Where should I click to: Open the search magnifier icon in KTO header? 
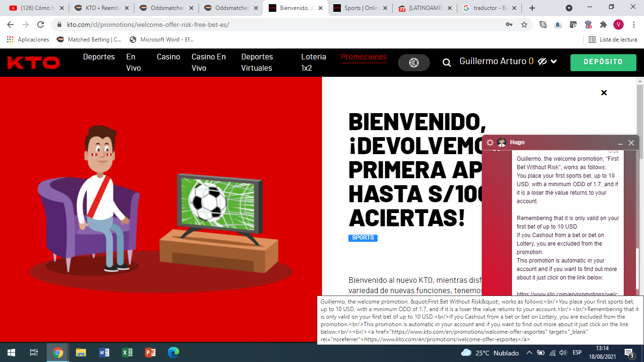pos(446,62)
